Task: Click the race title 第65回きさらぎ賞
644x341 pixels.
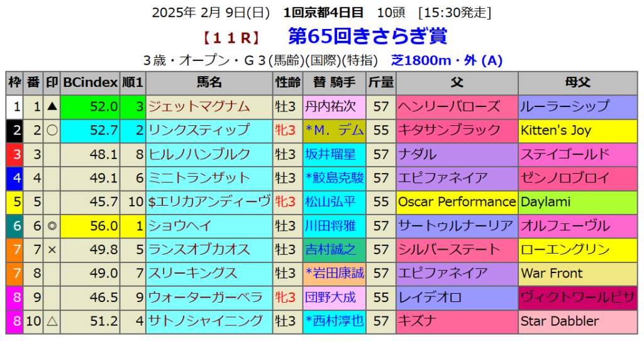Action: point(367,36)
